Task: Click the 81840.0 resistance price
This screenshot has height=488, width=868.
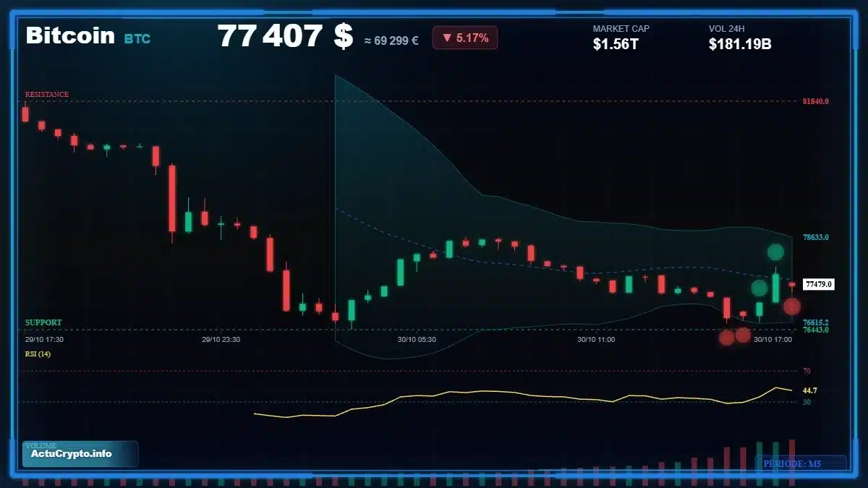Action: point(816,101)
